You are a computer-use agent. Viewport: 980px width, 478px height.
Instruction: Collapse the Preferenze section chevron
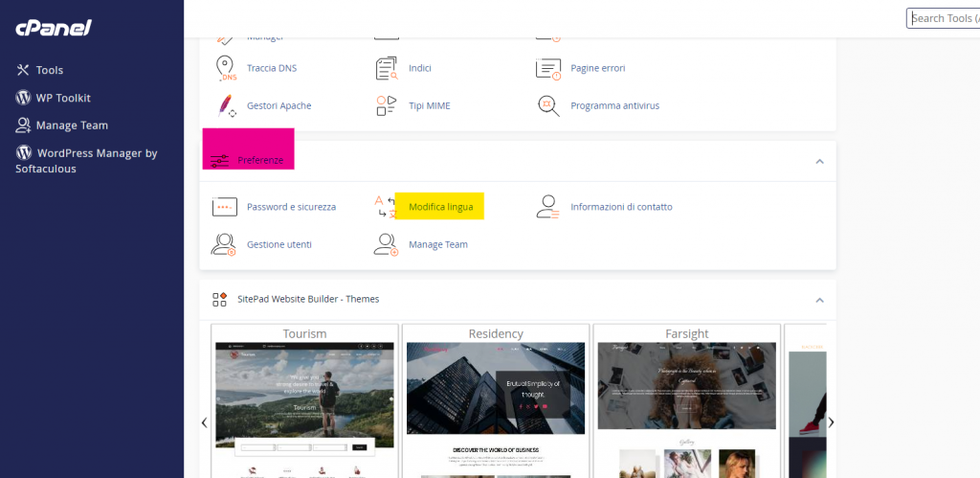click(x=819, y=161)
